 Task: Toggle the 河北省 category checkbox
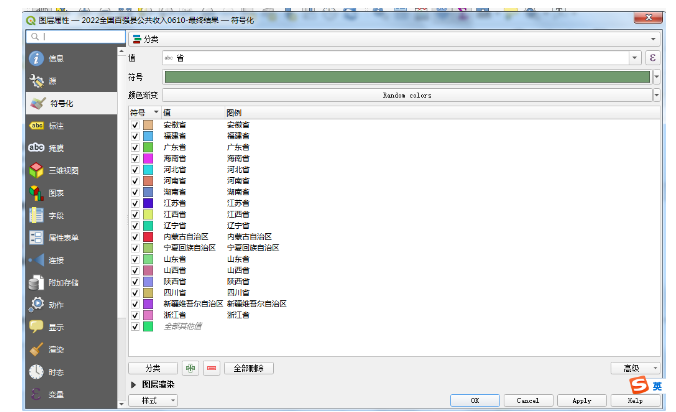point(135,170)
